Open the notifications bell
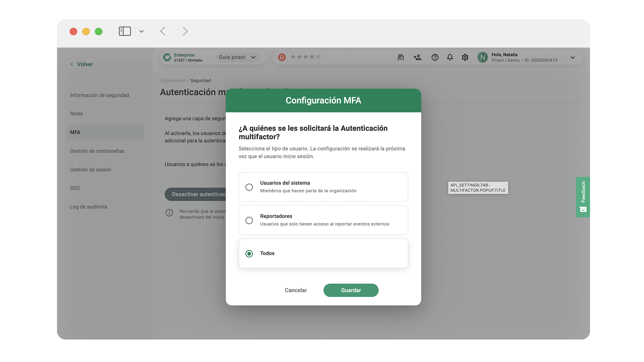The image size is (644, 362). point(450,57)
